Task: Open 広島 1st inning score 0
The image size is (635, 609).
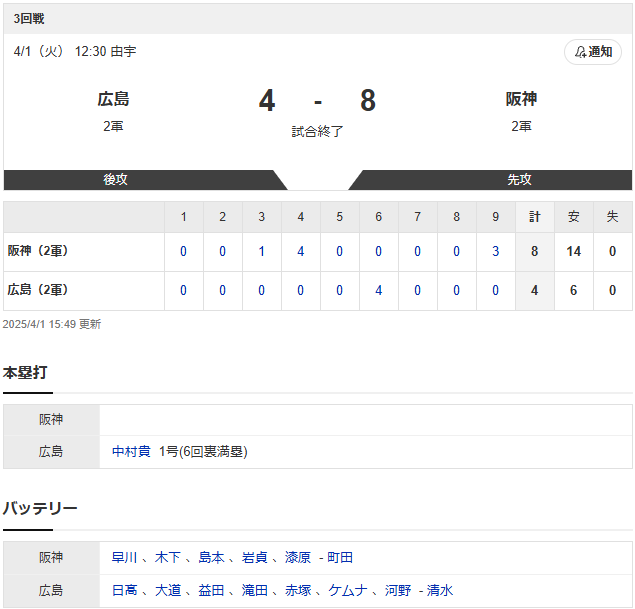Action: pos(183,290)
